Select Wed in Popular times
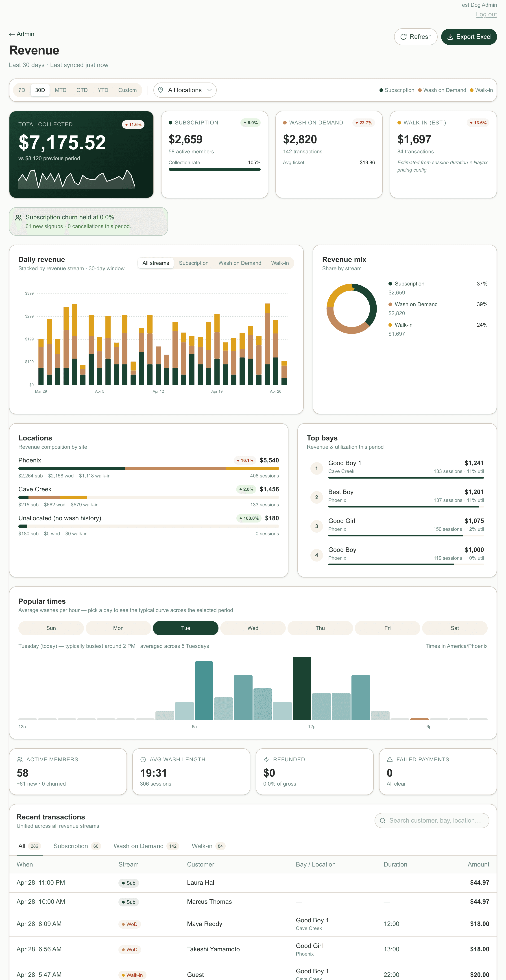The height and width of the screenshot is (980, 506). (x=253, y=628)
